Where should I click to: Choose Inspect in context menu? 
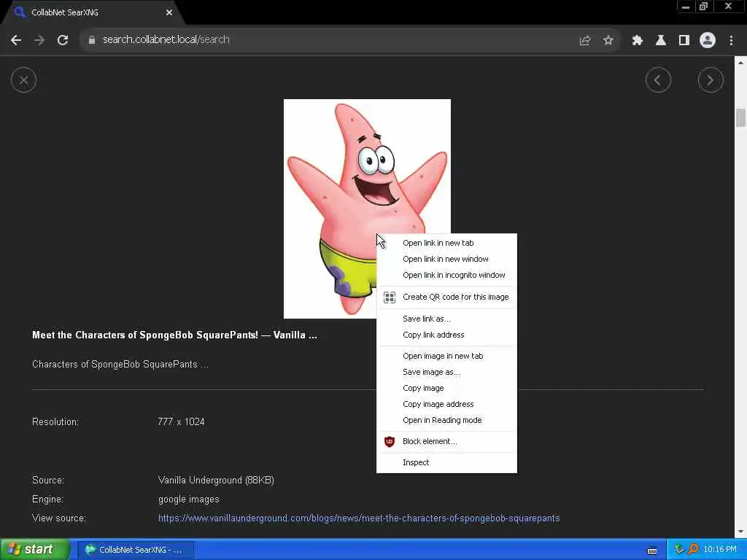point(446,462)
